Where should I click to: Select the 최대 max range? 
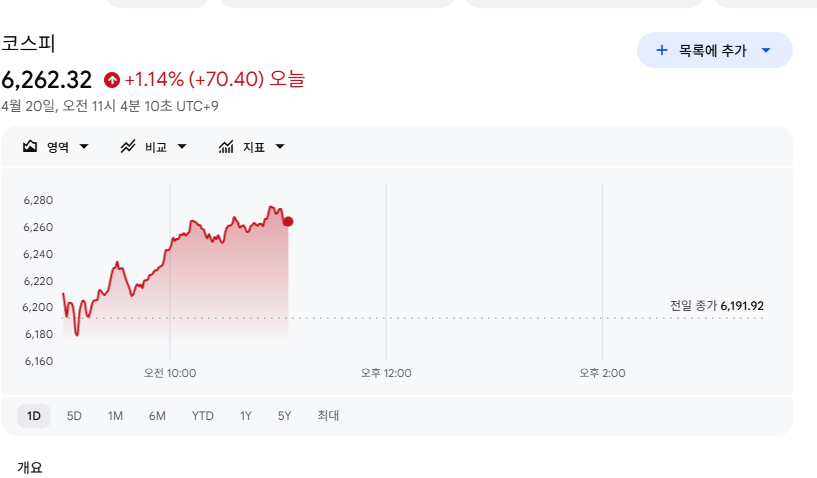(x=328, y=416)
